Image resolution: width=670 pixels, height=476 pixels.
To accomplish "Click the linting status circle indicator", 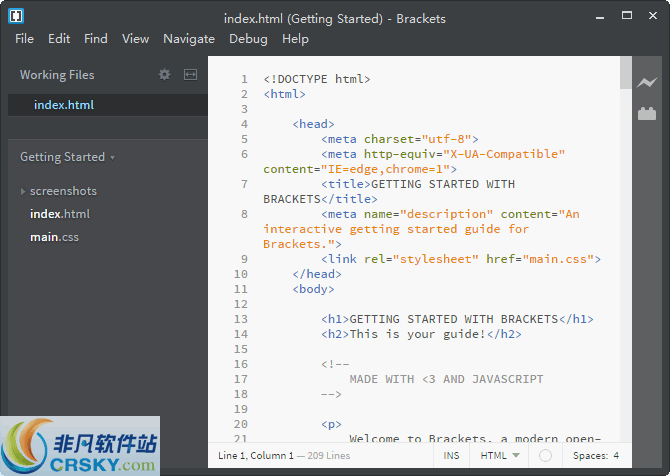I will coord(545,456).
